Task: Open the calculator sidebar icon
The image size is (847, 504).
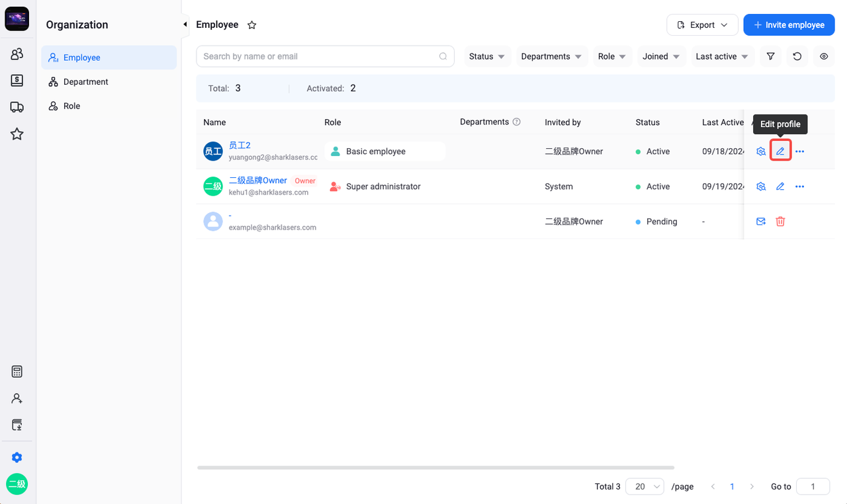Action: (x=17, y=372)
